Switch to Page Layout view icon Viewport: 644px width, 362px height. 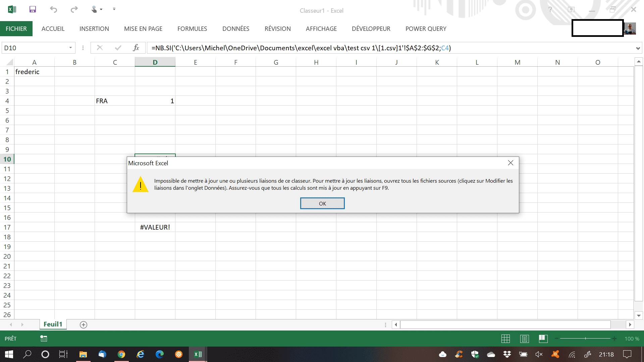[525, 339]
